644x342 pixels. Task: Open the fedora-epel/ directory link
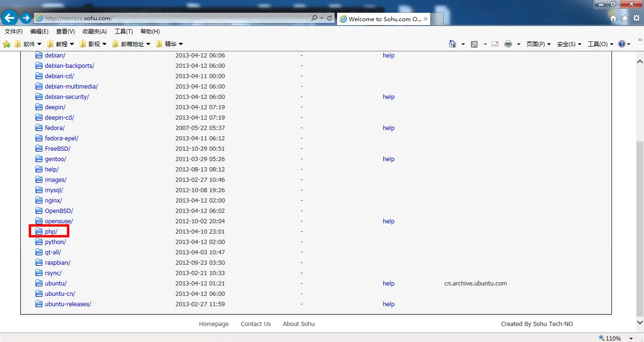tap(62, 138)
